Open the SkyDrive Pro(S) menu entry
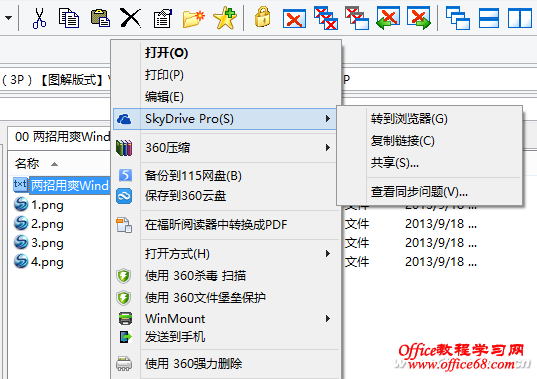 (225, 119)
